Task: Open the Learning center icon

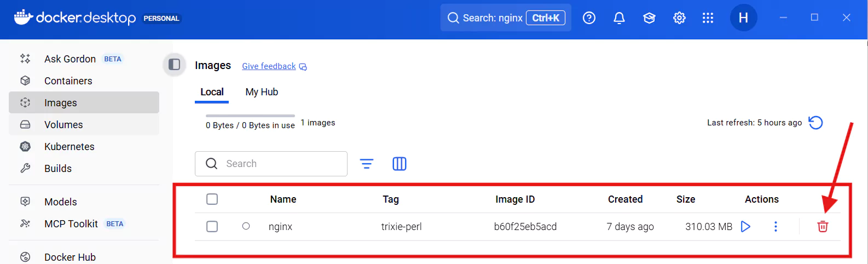Action: point(649,18)
